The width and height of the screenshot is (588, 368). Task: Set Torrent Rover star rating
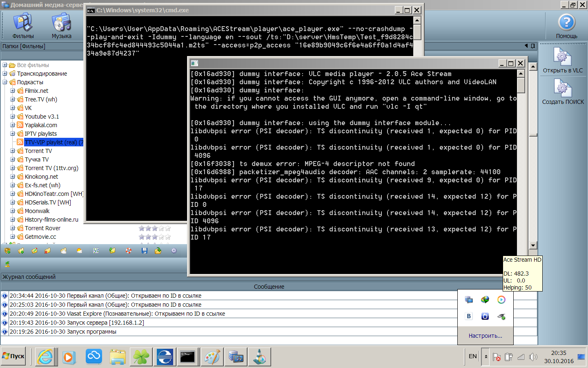point(154,229)
